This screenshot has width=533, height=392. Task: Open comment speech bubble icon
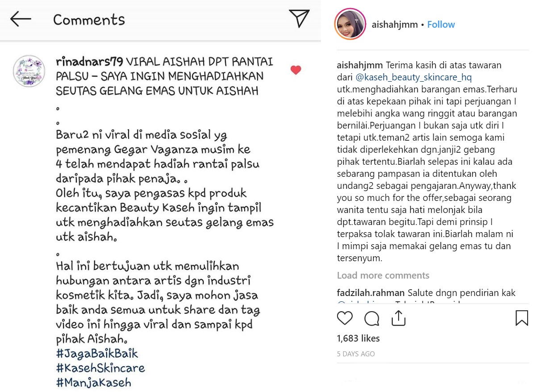pyautogui.click(x=371, y=319)
